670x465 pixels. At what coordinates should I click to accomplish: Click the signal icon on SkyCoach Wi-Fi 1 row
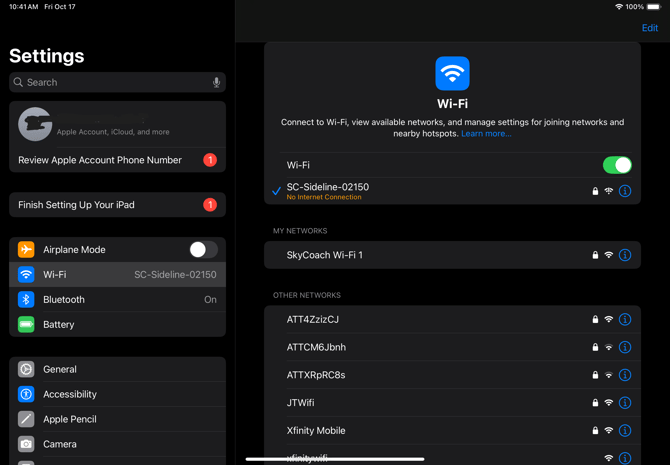tap(608, 255)
